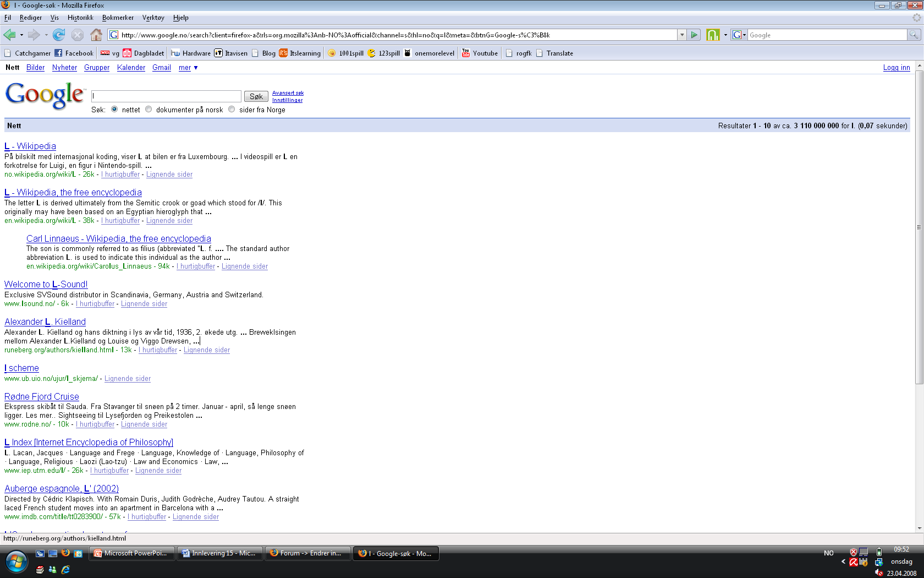Open the vg bookmark
924x578 pixels.
(110, 53)
